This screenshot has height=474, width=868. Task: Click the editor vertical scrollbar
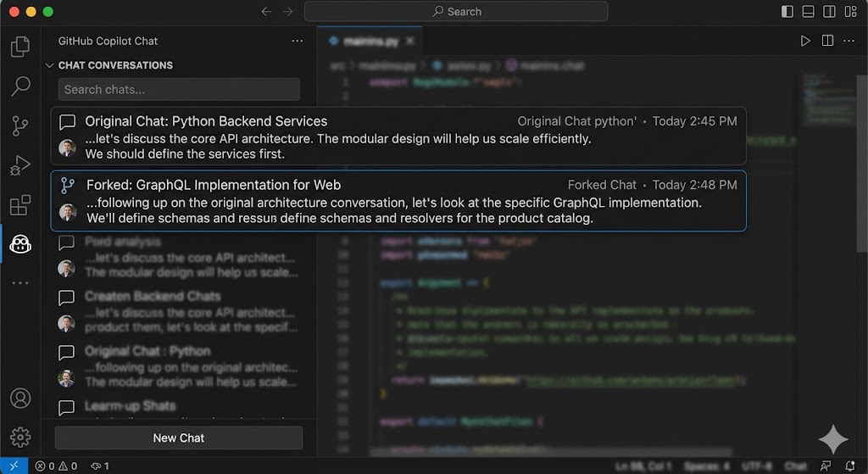(862, 164)
